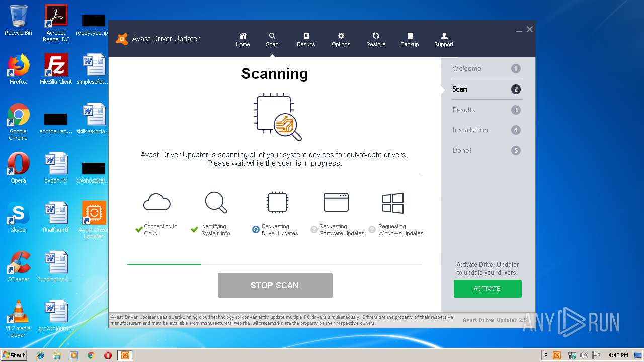The width and height of the screenshot is (644, 362).
Task: Click the Requesting Driver Updates chip icon
Action: (x=277, y=203)
